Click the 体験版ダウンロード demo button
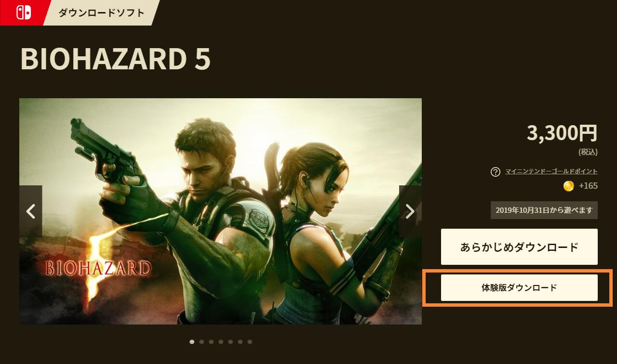Image resolution: width=617 pixels, height=364 pixels. pos(519,288)
